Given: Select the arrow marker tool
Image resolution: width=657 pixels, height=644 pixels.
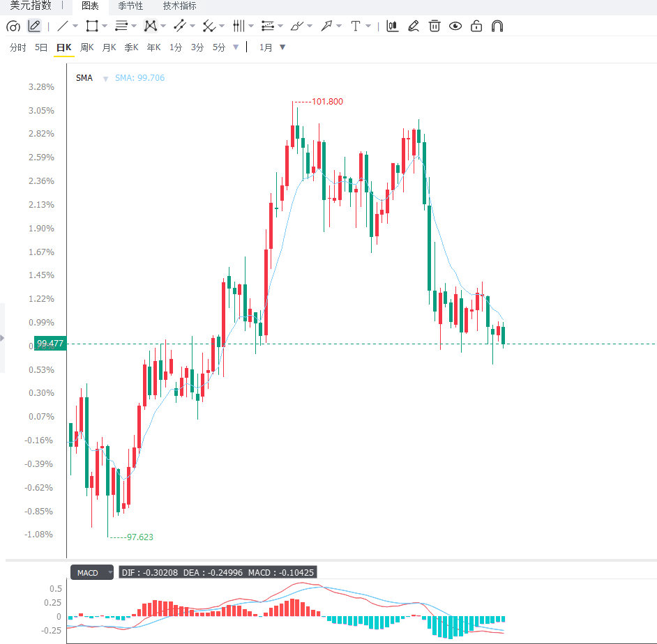Looking at the screenshot, I should pos(326,26).
